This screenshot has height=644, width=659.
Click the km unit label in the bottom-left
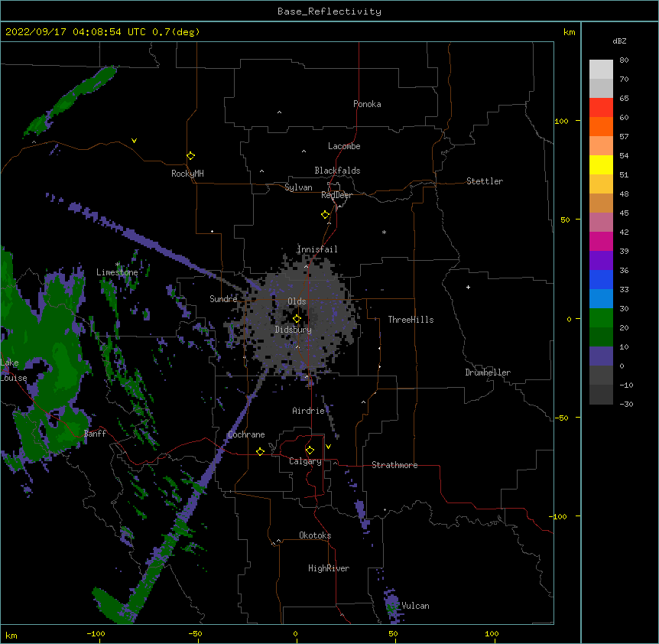(11, 635)
